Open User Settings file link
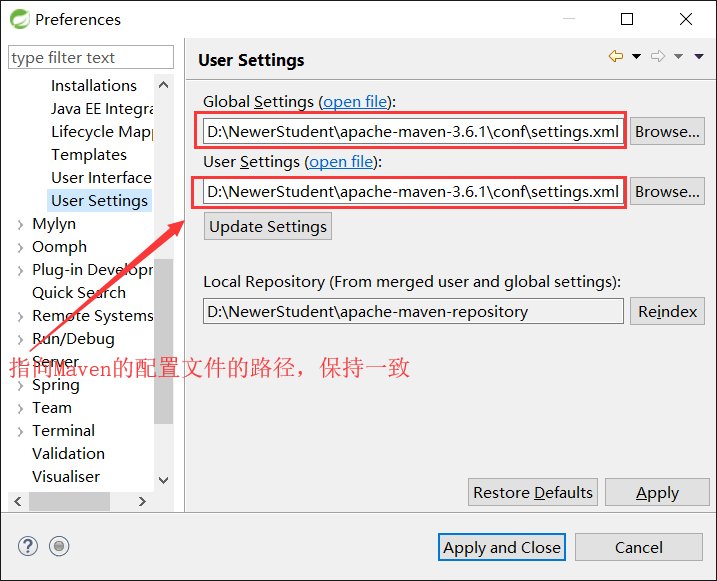 [341, 162]
